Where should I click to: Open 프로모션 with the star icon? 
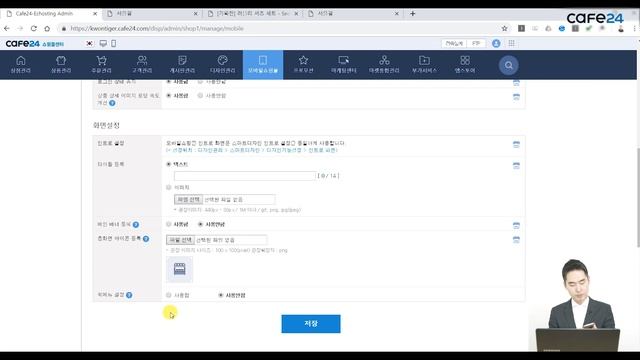coord(303,65)
